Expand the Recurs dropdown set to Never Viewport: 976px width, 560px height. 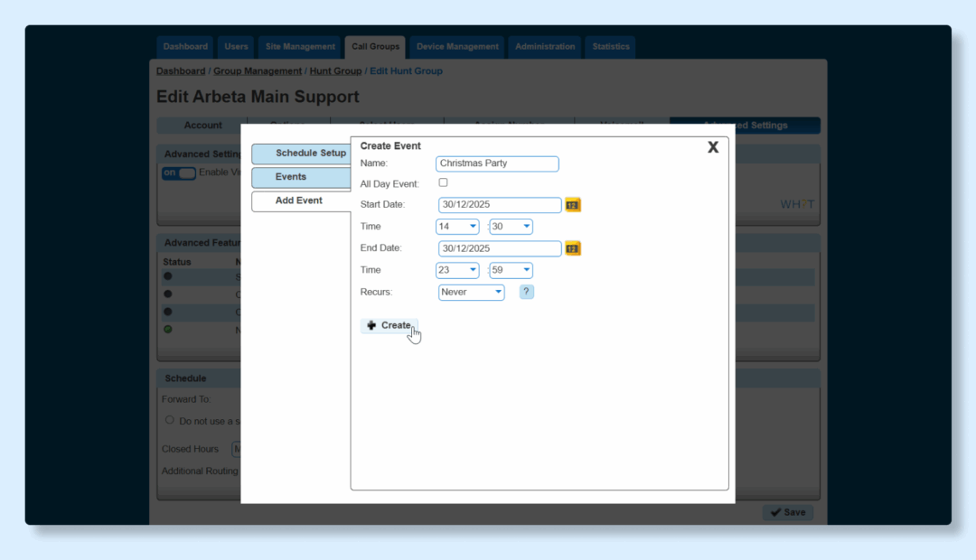coord(471,292)
